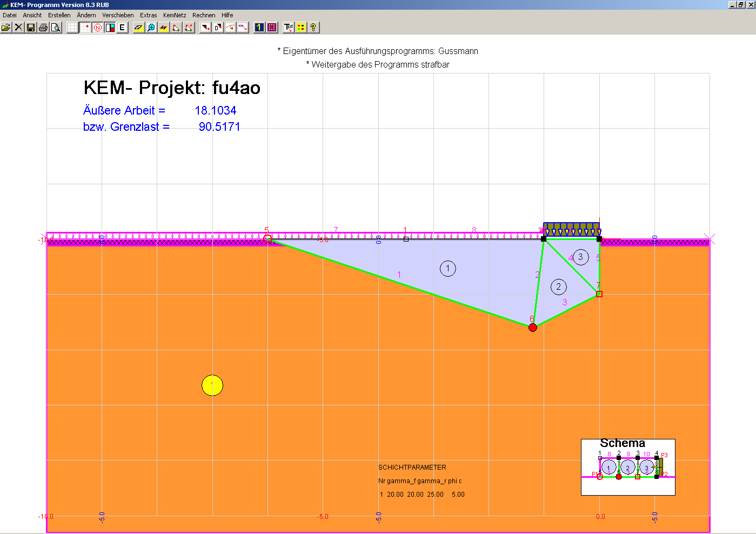This screenshot has width=756, height=534.
Task: Click the KEM- Projekt: fu4ao title
Action: coord(172,88)
